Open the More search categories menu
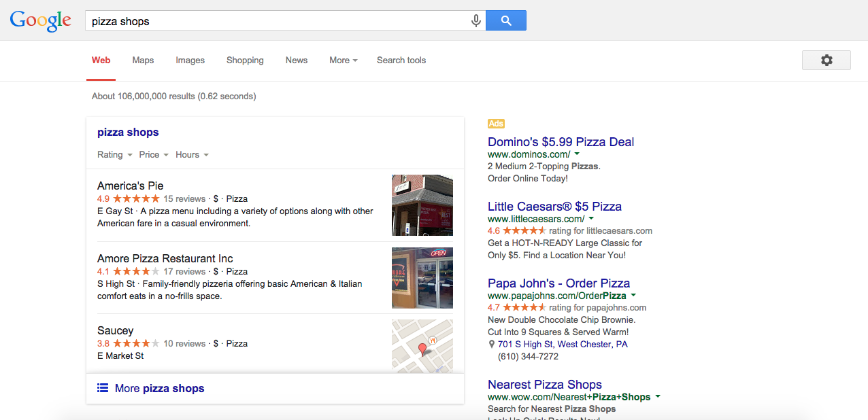This screenshot has height=420, width=868. 344,60
